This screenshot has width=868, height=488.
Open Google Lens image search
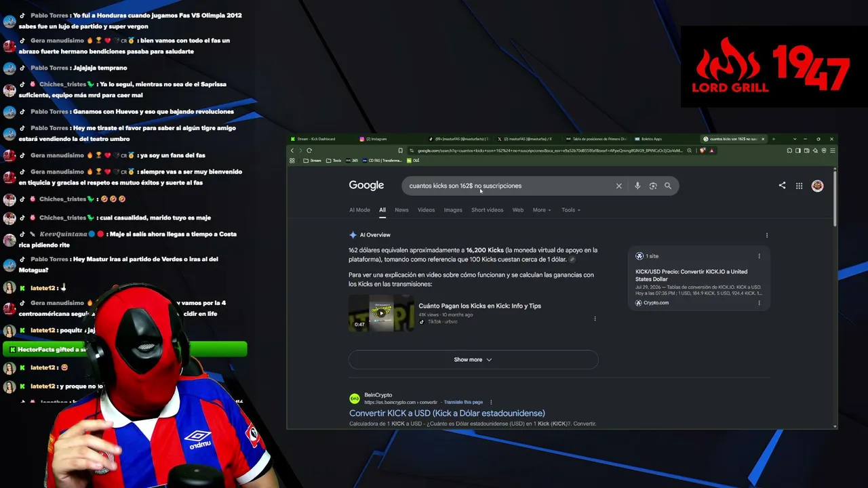click(653, 186)
